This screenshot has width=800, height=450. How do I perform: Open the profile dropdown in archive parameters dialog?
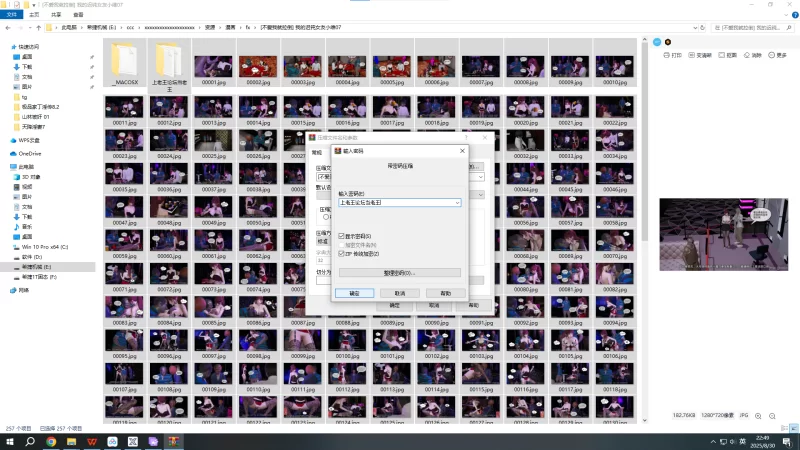click(x=480, y=195)
